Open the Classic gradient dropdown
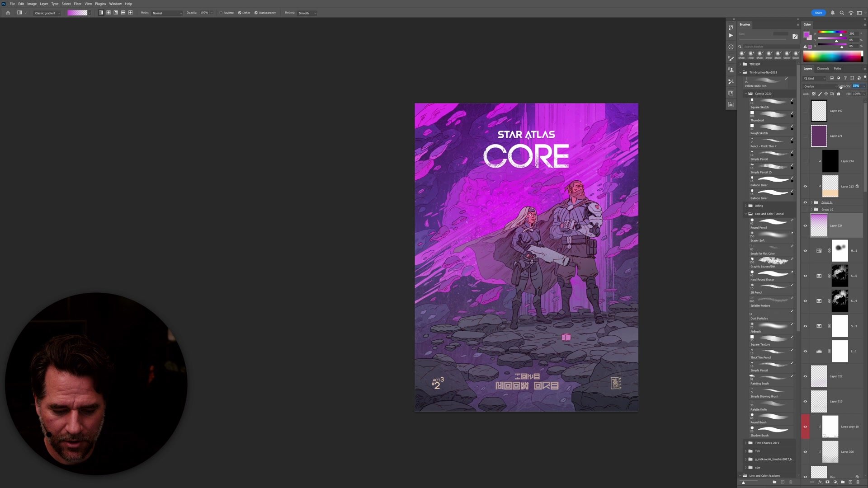The image size is (868, 488). [47, 13]
